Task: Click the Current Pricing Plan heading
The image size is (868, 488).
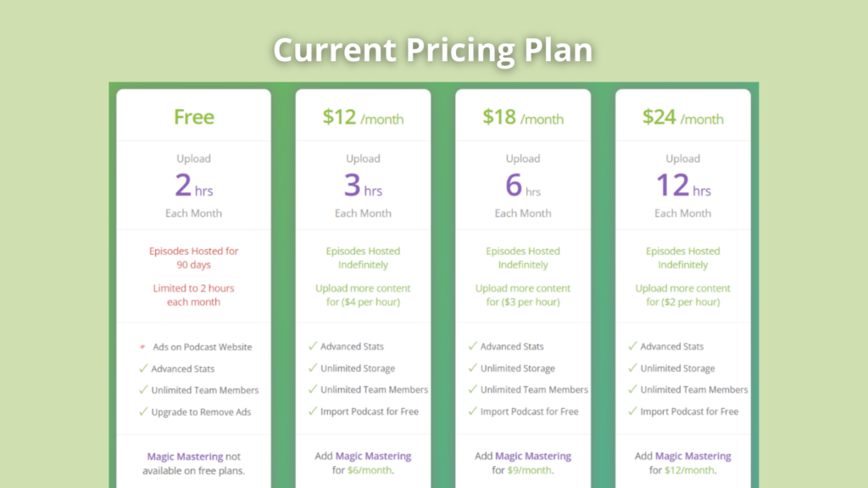Action: (x=433, y=50)
